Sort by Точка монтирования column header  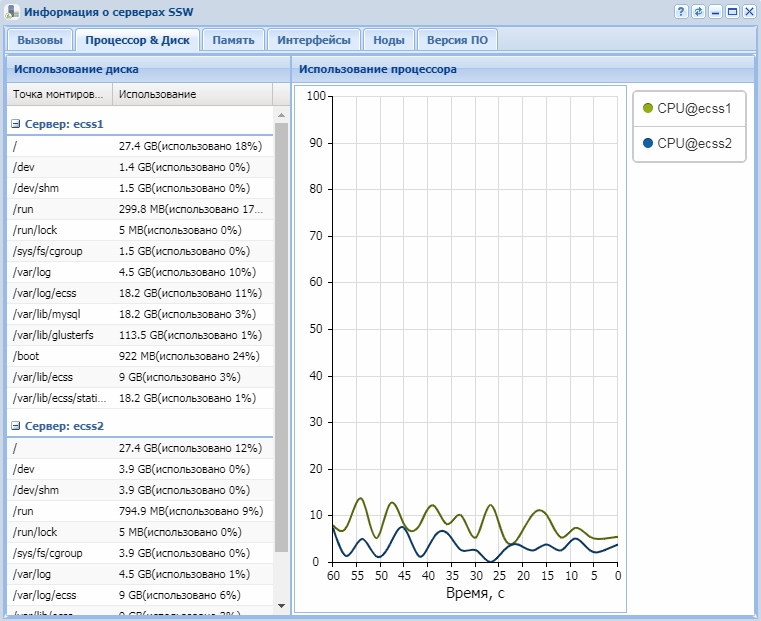[58, 94]
